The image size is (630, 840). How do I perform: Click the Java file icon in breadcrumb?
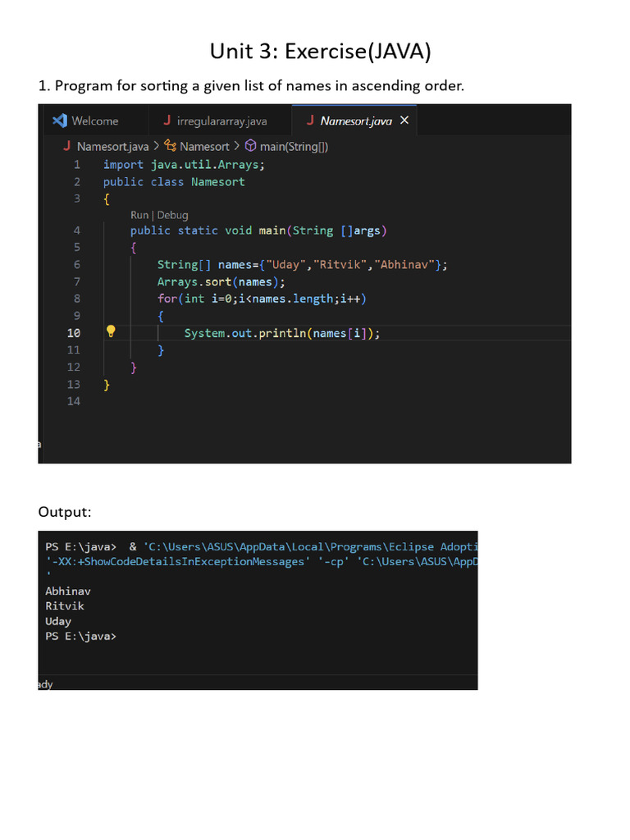66,146
